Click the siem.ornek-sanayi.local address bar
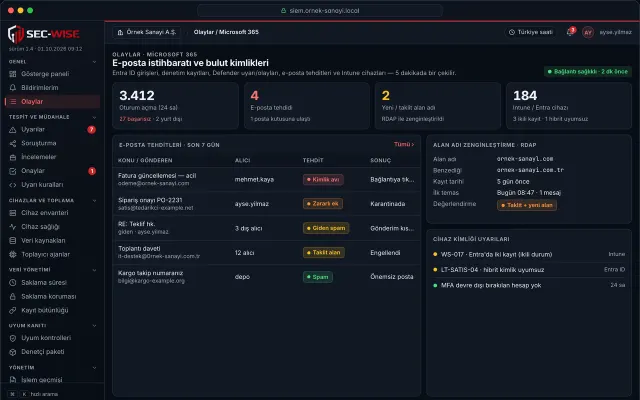The width and height of the screenshot is (640, 400). (320, 11)
